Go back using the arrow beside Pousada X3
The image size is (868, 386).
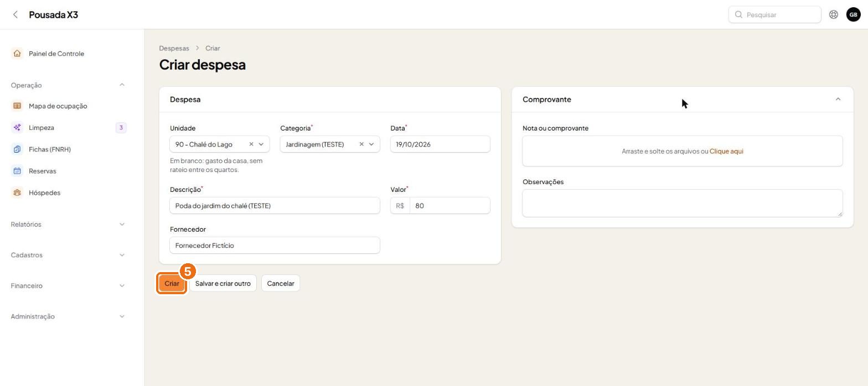(x=15, y=14)
